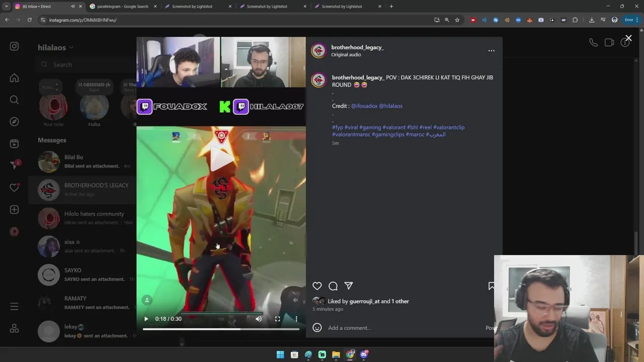
Task: Open the Search icon in the sidebar
Action: coord(14,100)
